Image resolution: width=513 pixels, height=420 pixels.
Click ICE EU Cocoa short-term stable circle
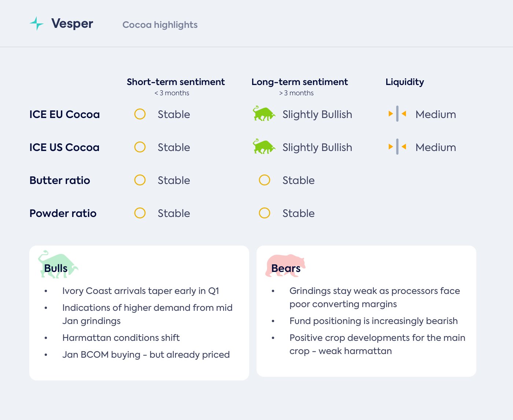tap(140, 114)
